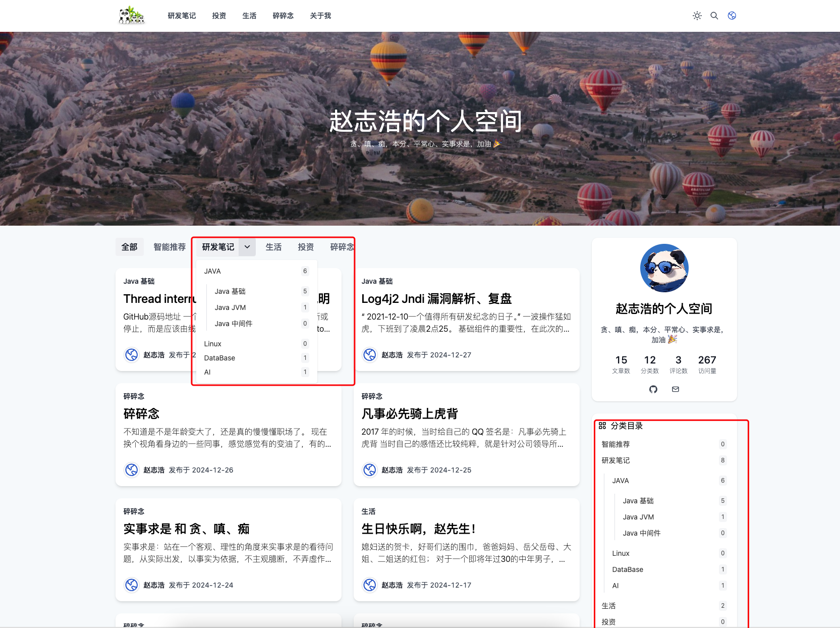Open the 生日快乐啊，赵先生 article
840x628 pixels.
[418, 529]
